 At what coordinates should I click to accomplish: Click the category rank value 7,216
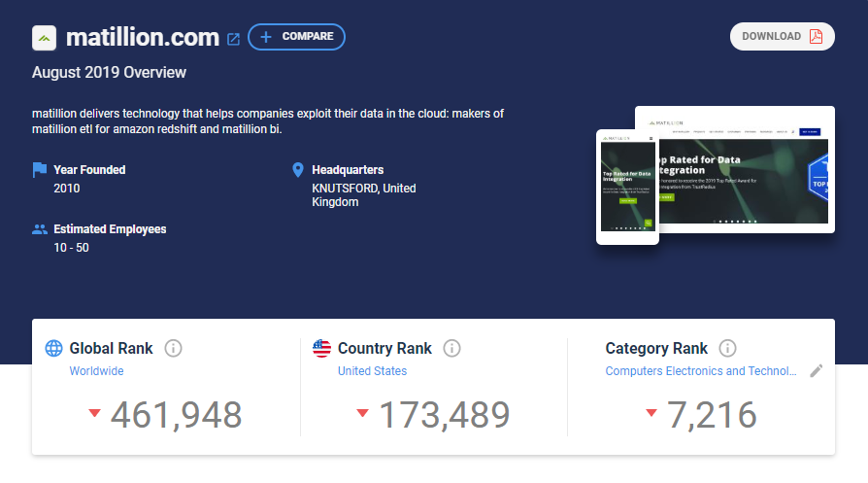(712, 415)
